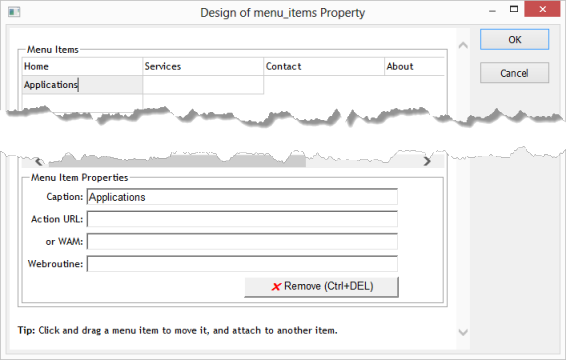
Task: Cancel the menu items design dialog
Action: [x=514, y=73]
